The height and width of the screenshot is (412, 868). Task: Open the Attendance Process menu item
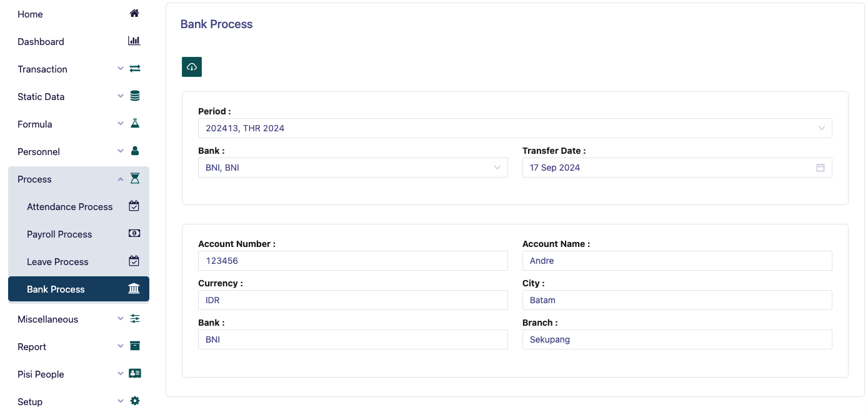(x=69, y=206)
